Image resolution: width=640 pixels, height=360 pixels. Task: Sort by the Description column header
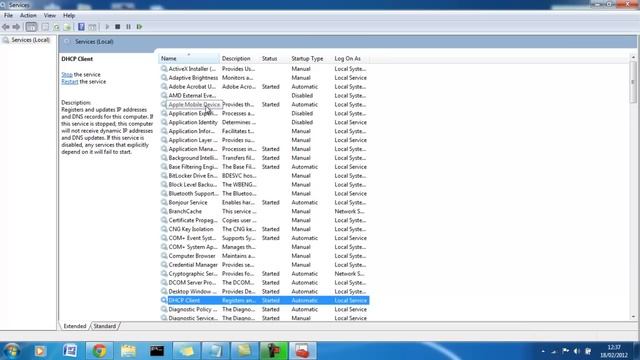click(240, 59)
